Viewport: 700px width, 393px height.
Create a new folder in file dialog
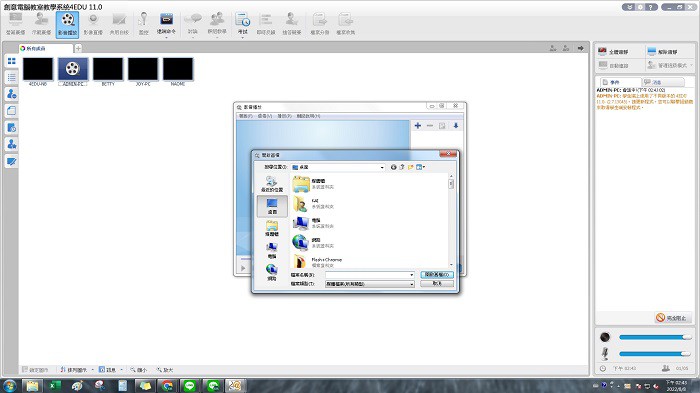tap(410, 167)
